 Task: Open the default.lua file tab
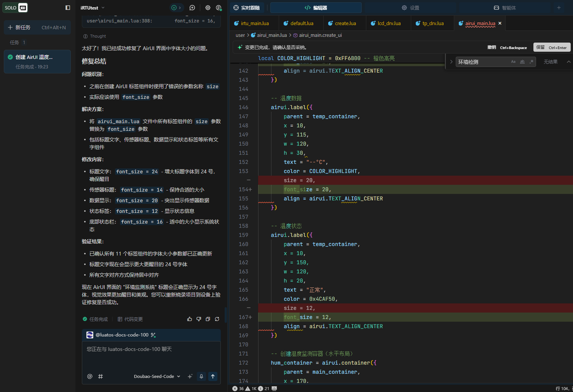click(298, 23)
